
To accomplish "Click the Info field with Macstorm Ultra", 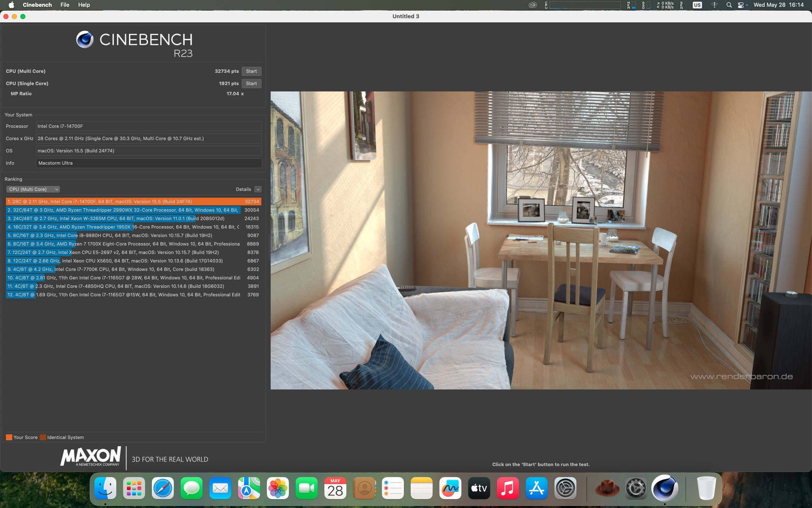I will click(x=148, y=163).
